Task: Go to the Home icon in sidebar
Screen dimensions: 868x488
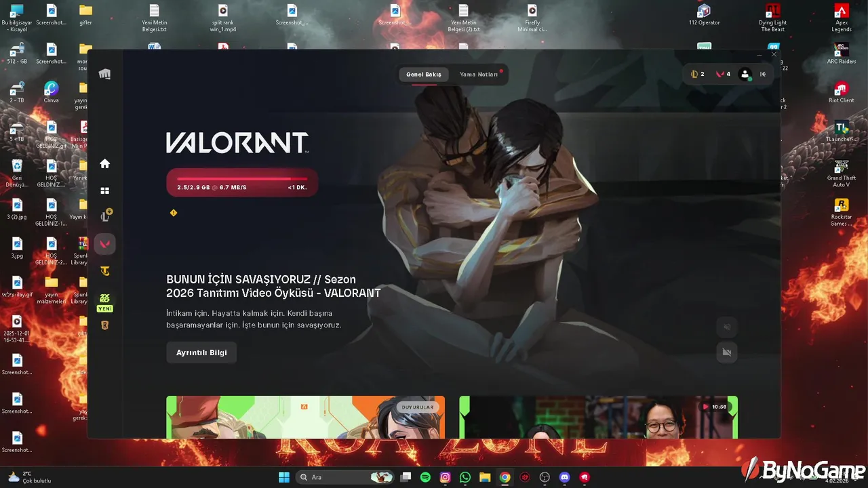Action: (x=104, y=163)
